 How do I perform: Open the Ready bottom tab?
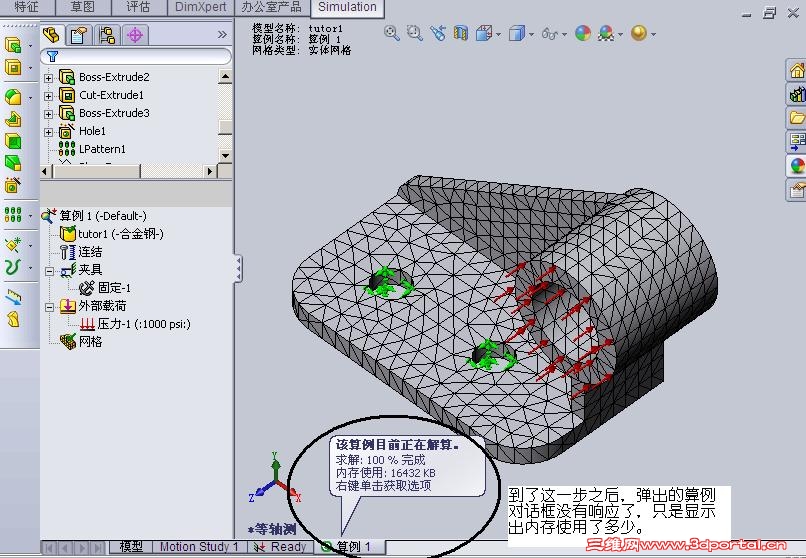pyautogui.click(x=281, y=547)
